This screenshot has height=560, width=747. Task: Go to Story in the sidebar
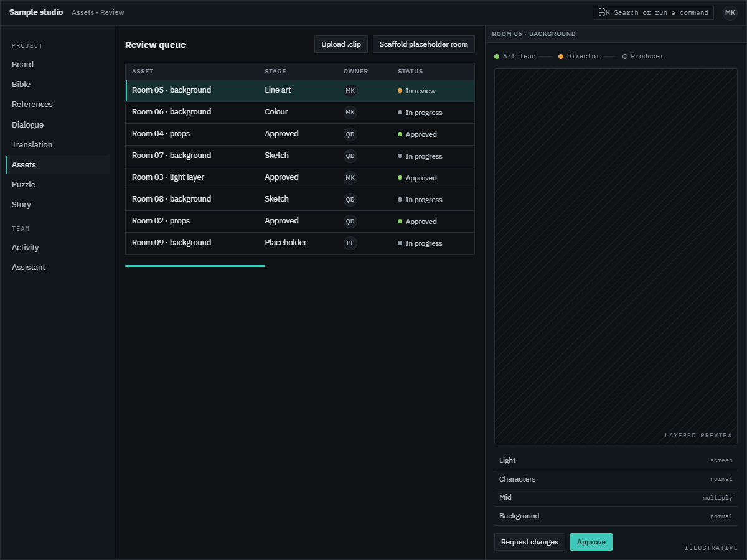coord(58,204)
